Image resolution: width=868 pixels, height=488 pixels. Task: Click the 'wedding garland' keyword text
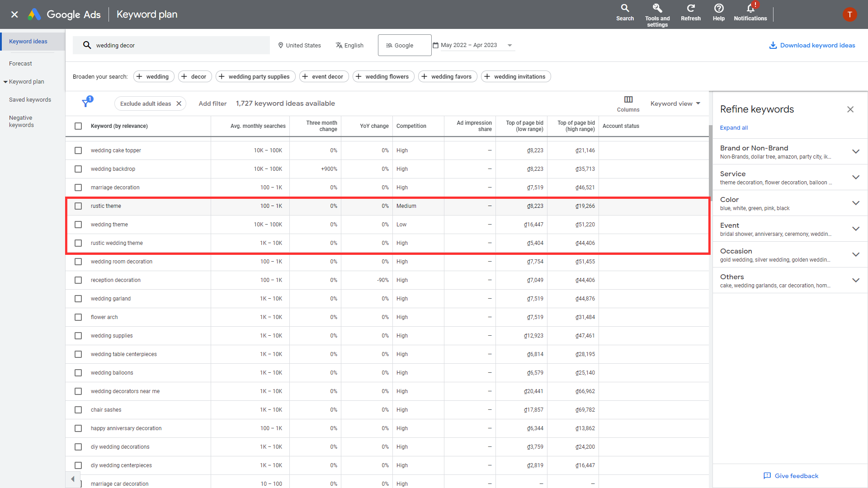click(x=111, y=299)
